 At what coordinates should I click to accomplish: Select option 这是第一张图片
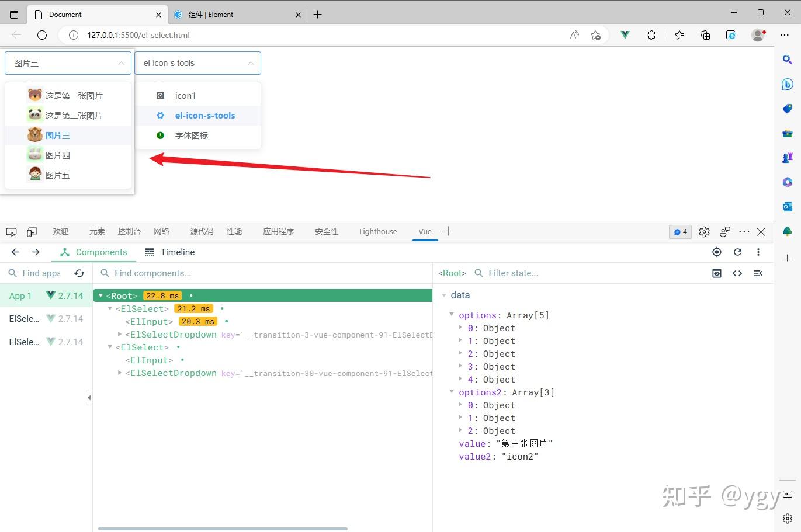(68, 96)
